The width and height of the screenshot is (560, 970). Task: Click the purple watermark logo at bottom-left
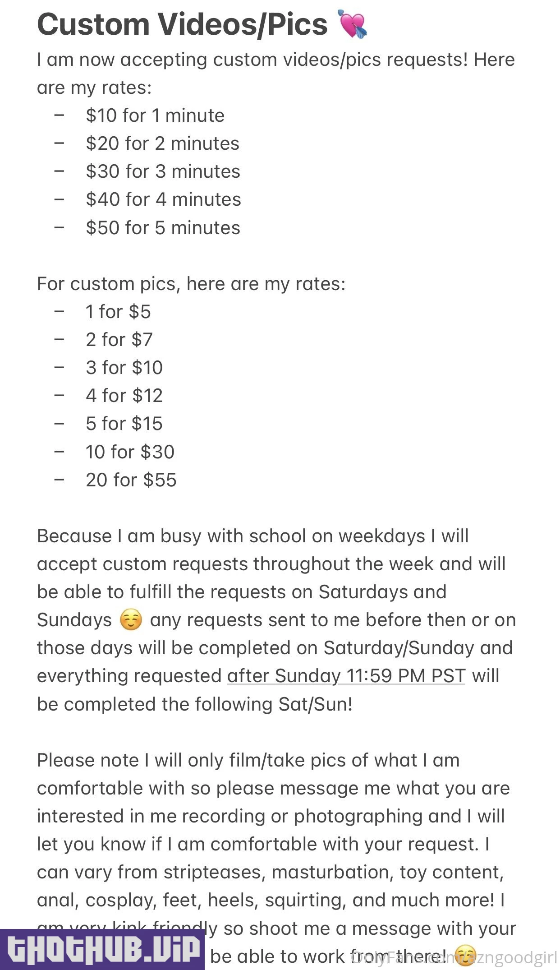pyautogui.click(x=102, y=949)
